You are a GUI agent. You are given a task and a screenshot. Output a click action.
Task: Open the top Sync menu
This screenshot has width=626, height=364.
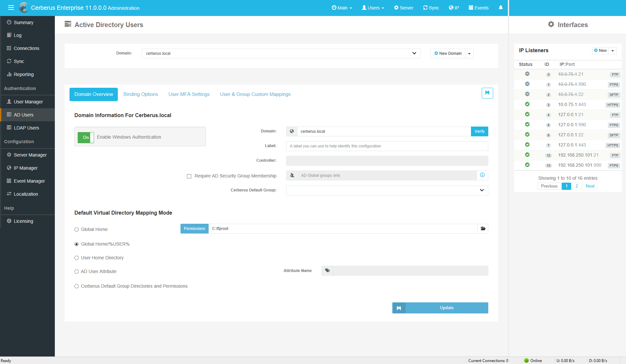[x=431, y=8]
